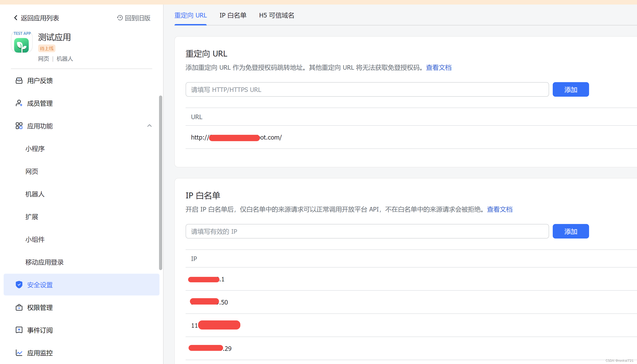Click the 应用功能 grid icon

19,126
